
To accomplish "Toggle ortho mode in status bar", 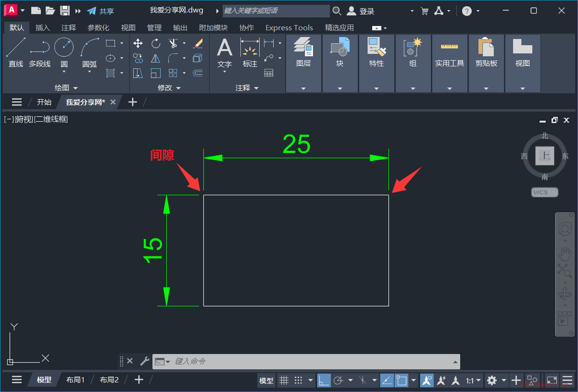I will (x=324, y=380).
